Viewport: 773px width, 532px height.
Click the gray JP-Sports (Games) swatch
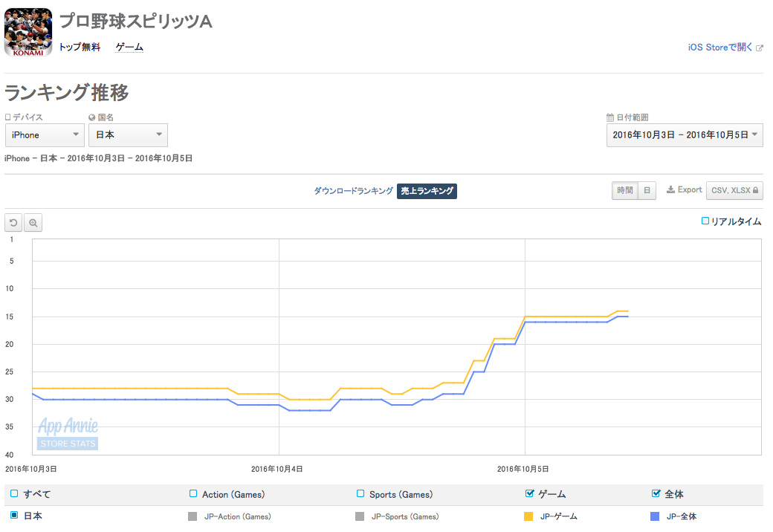(360, 516)
